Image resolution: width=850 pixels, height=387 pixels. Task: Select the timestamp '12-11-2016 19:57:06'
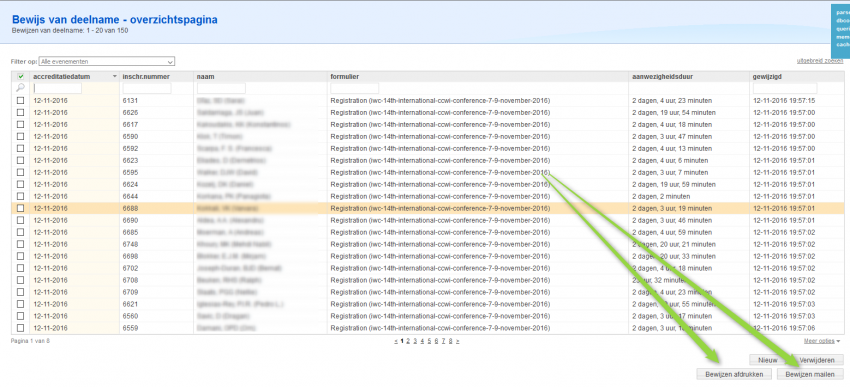pos(784,328)
